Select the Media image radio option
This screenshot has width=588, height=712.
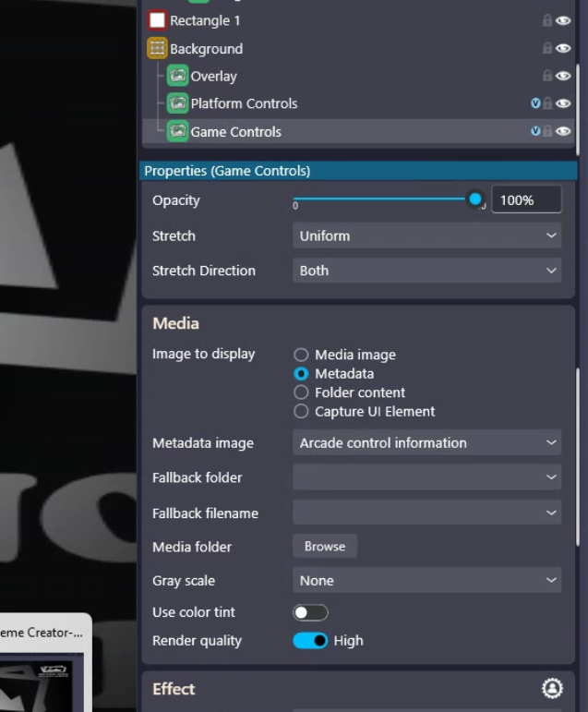(301, 355)
